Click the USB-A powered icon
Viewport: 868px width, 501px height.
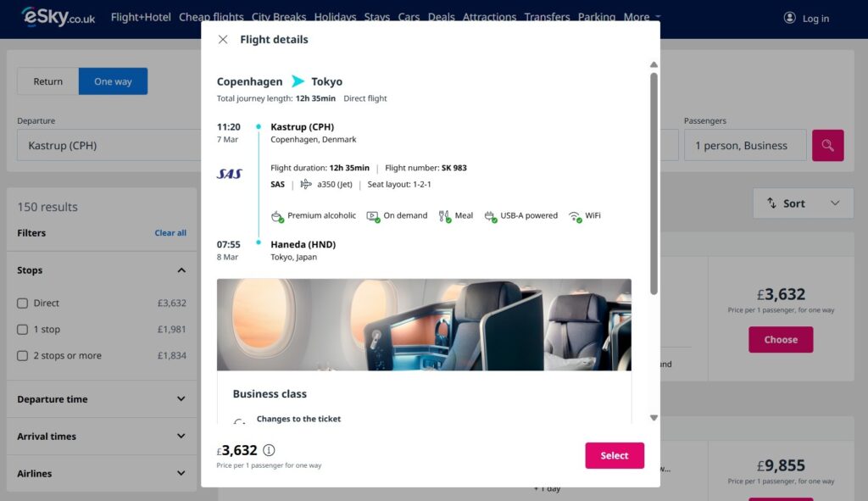pyautogui.click(x=490, y=215)
